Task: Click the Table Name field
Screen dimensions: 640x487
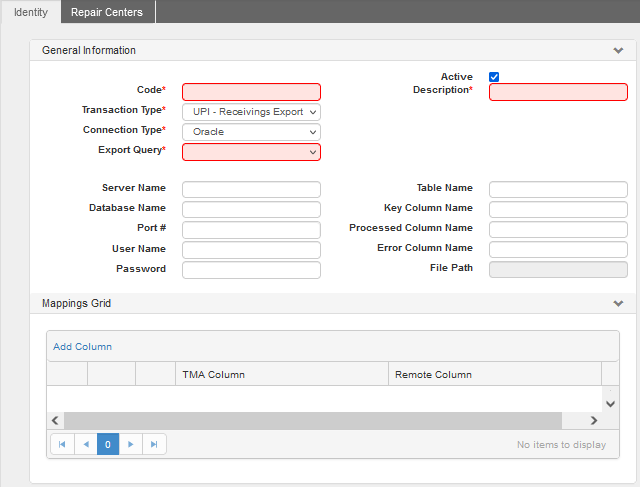Action: tap(558, 189)
